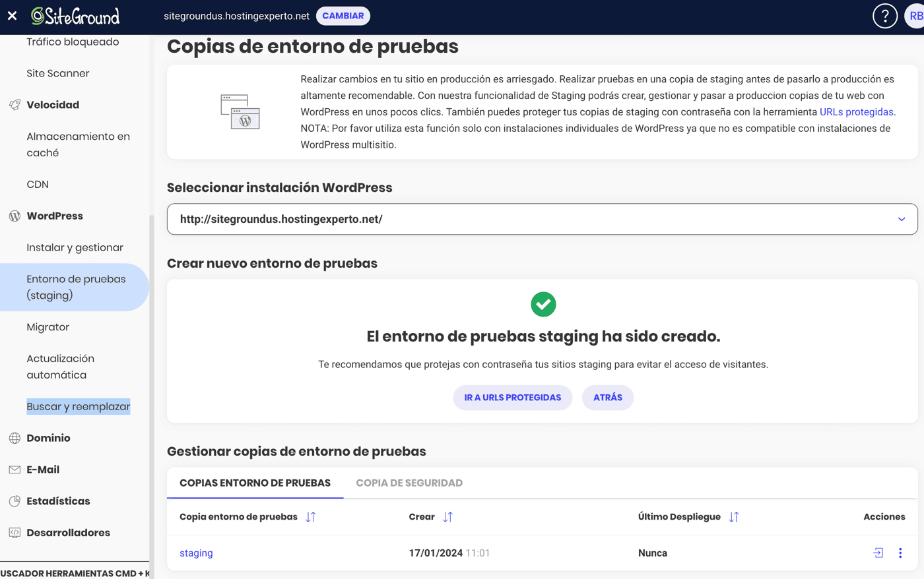The height and width of the screenshot is (579, 924).
Task: Expand the WordPress installation dropdown chevron
Action: click(x=902, y=220)
